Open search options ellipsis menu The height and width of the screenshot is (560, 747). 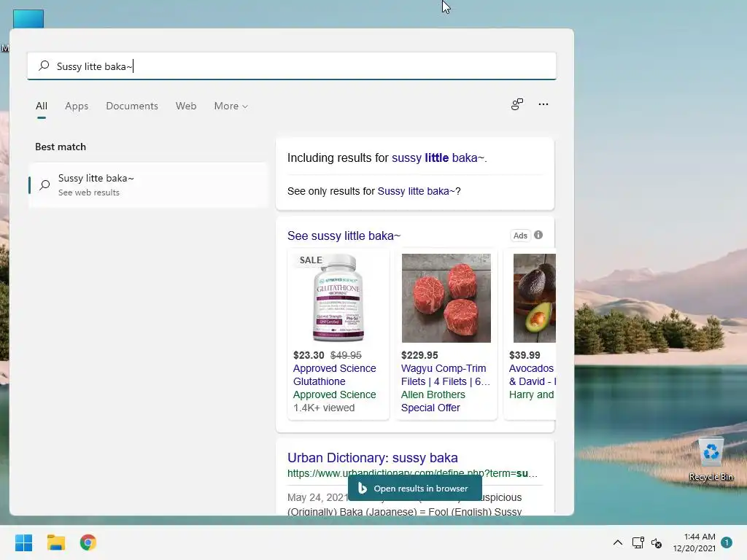point(543,104)
